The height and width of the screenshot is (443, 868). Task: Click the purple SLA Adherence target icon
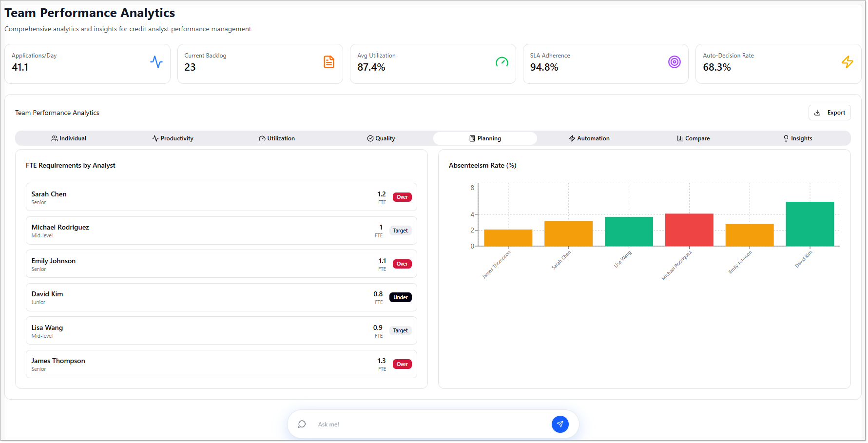click(674, 62)
